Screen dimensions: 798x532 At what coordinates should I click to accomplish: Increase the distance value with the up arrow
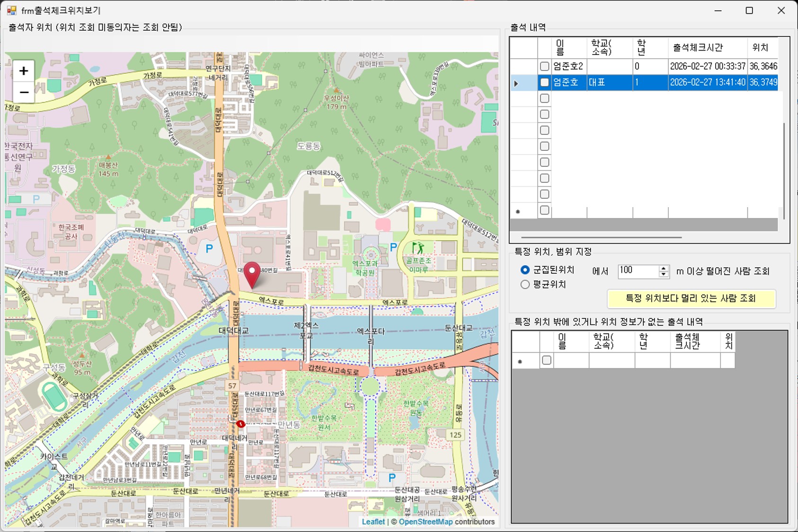tap(664, 268)
